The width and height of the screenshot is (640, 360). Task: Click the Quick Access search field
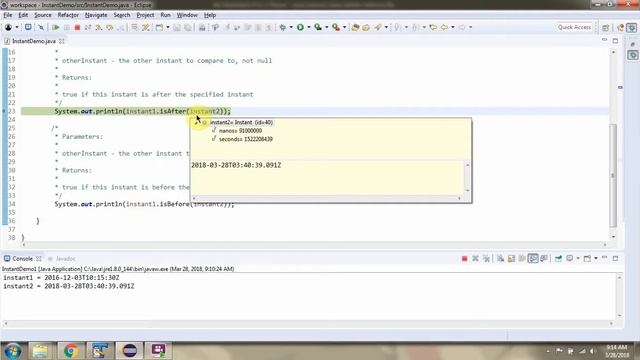(574, 27)
